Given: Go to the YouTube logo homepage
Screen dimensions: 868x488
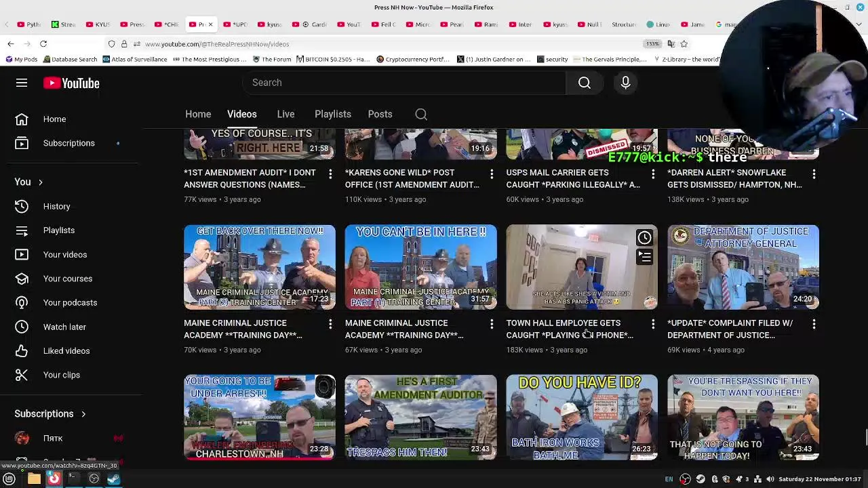Looking at the screenshot, I should point(71,83).
